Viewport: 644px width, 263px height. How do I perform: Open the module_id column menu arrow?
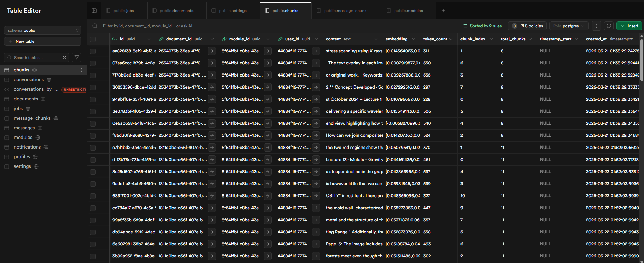click(x=268, y=39)
